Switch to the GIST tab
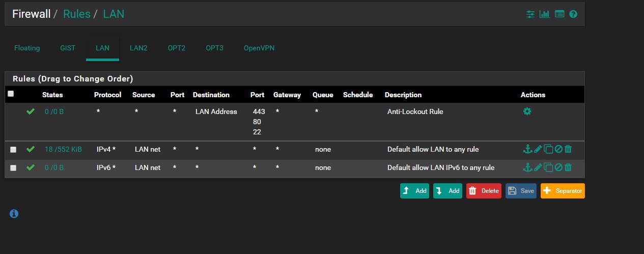 click(x=68, y=48)
